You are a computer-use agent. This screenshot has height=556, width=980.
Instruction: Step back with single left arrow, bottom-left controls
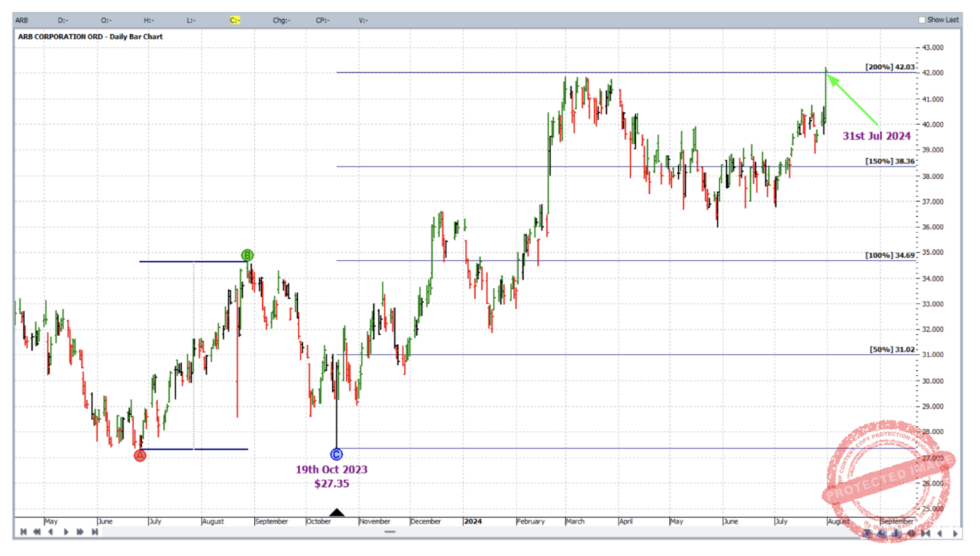(50, 532)
